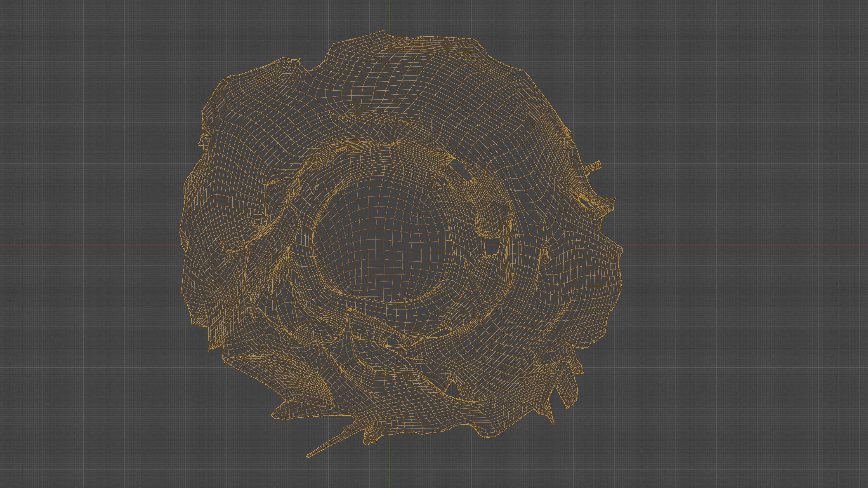Click the red X axis line right of mesh
This screenshot has height=488, width=868.
(x=741, y=245)
